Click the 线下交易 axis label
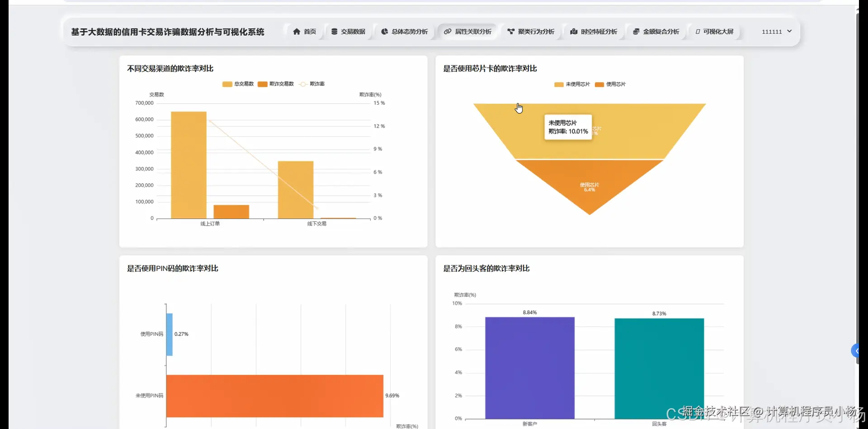 click(317, 224)
